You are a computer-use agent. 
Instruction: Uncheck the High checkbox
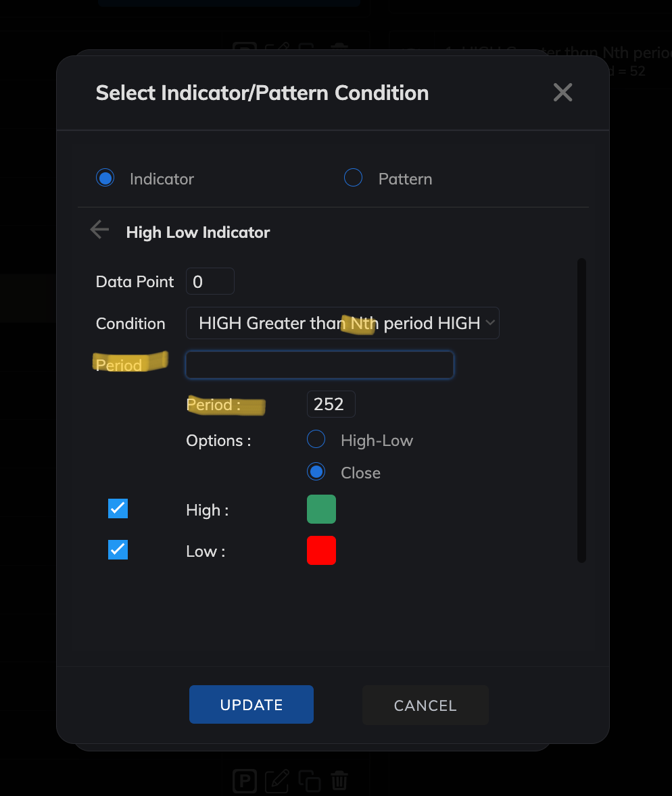pos(118,509)
